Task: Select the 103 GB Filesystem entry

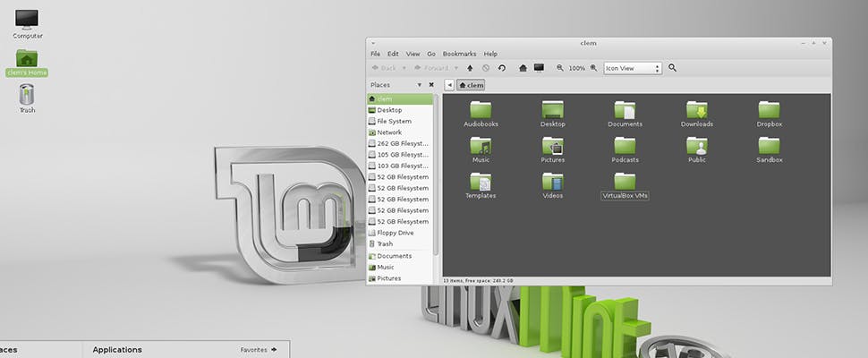Action: click(400, 166)
